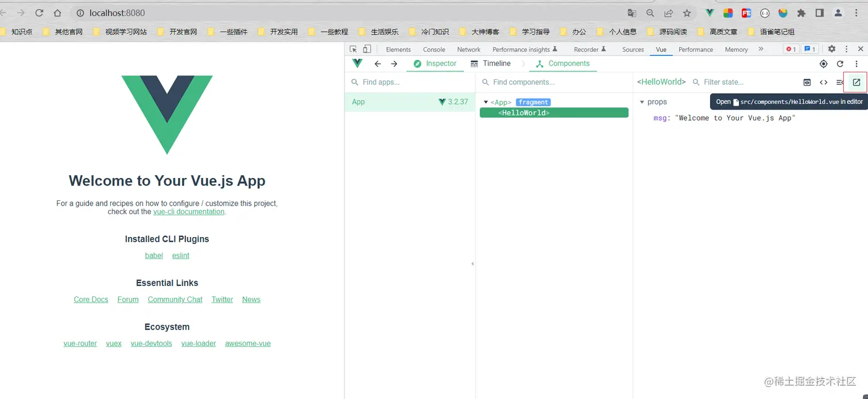Screen dimensions: 868x399
Task: Open DevTools settings gear
Action: point(831,49)
